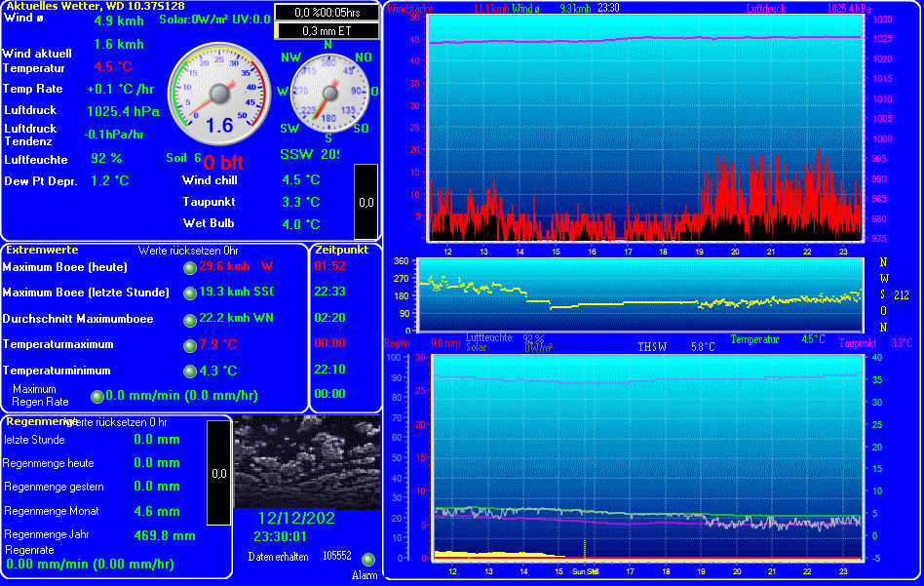Click the yellow wind direction graph
This screenshot has height=586, width=924.
pyautogui.click(x=643, y=294)
